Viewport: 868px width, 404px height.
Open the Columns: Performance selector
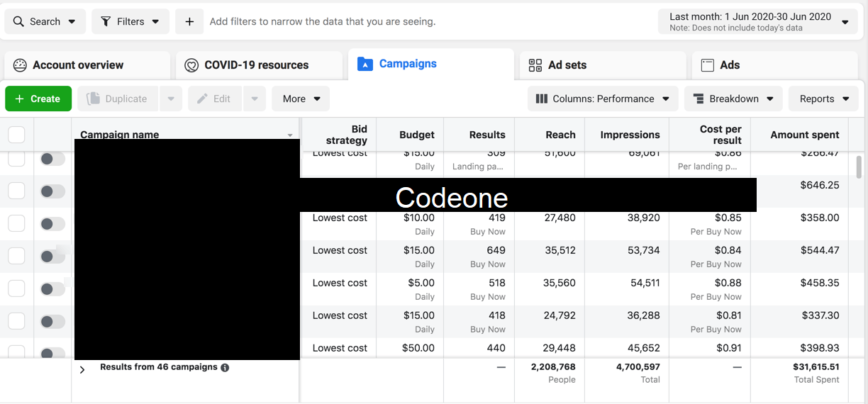[602, 99]
